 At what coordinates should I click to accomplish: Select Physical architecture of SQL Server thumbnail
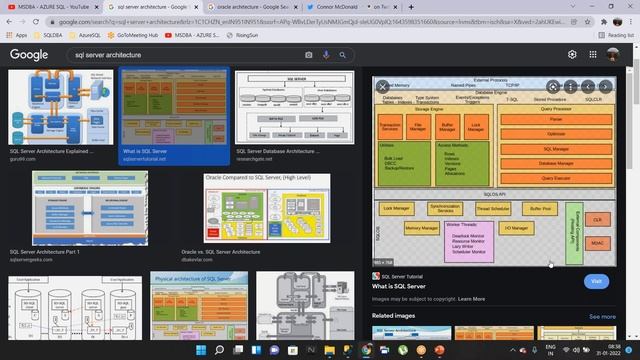(x=199, y=306)
